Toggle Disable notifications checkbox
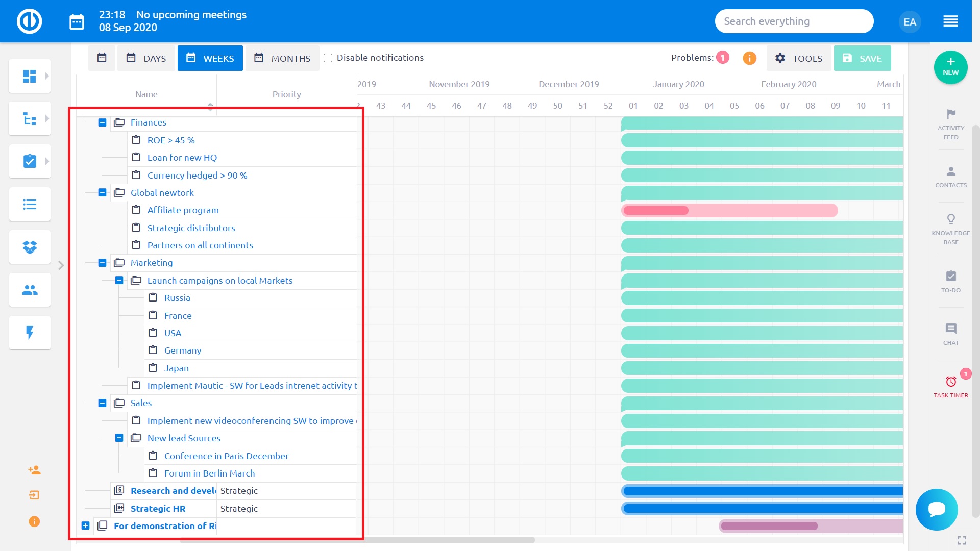The width and height of the screenshot is (980, 551). 328,58
